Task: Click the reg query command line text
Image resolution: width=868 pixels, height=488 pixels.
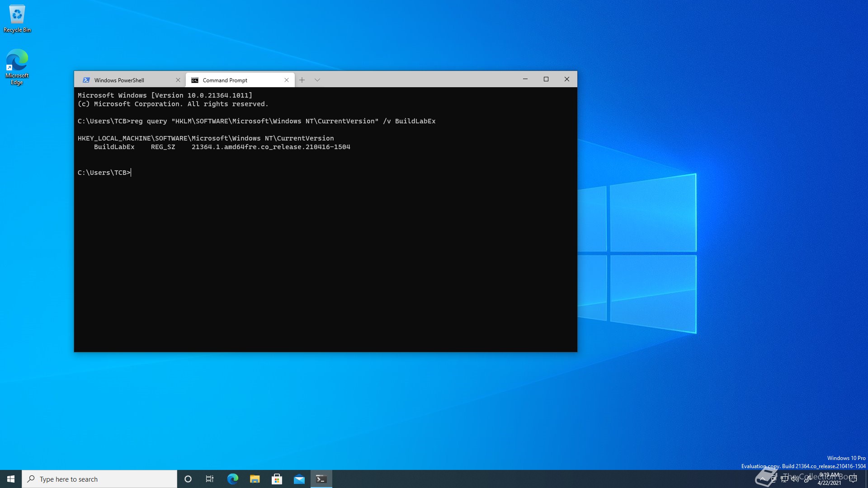Action: click(x=283, y=121)
